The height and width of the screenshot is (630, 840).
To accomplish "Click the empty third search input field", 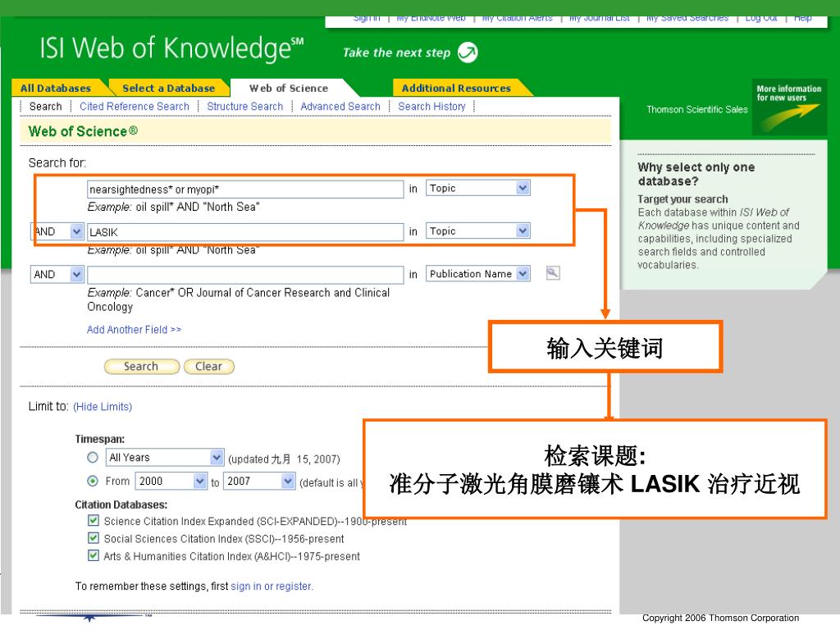I will [x=245, y=275].
